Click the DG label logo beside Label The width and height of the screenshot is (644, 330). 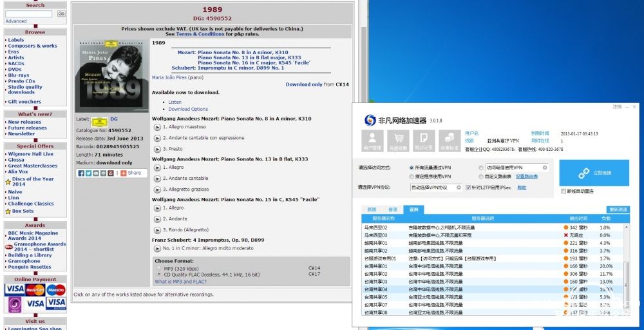(x=99, y=122)
